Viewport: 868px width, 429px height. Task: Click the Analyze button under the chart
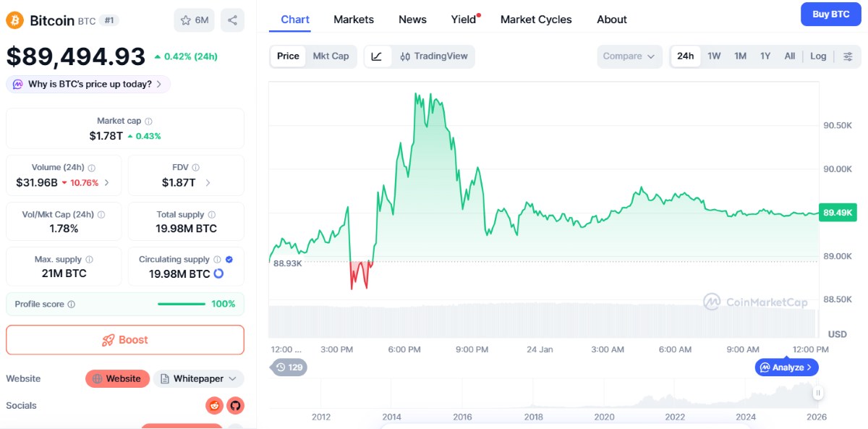point(787,368)
